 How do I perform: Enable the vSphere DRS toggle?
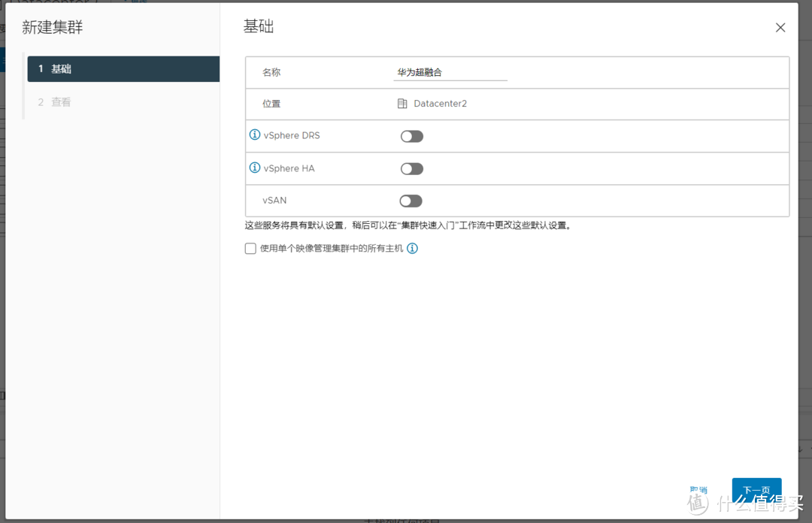coord(412,136)
